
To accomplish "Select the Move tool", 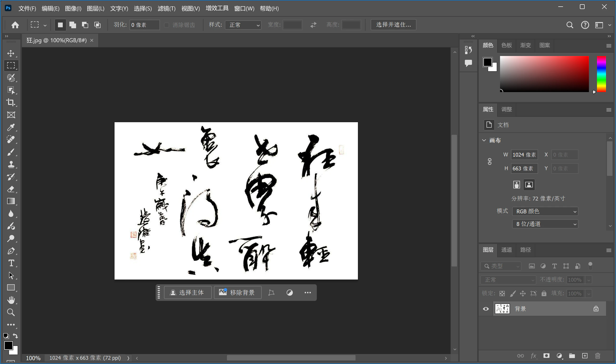I will tap(11, 53).
